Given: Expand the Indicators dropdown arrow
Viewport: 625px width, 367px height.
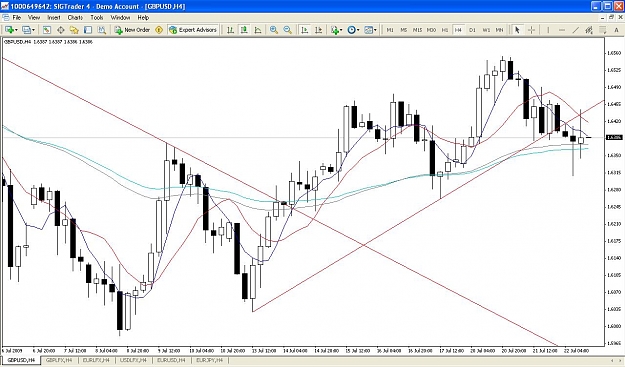Looking at the screenshot, I should coord(341,30).
